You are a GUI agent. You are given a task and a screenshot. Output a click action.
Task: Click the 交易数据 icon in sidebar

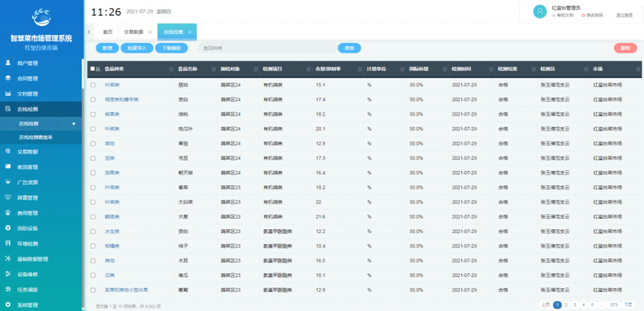(8, 151)
